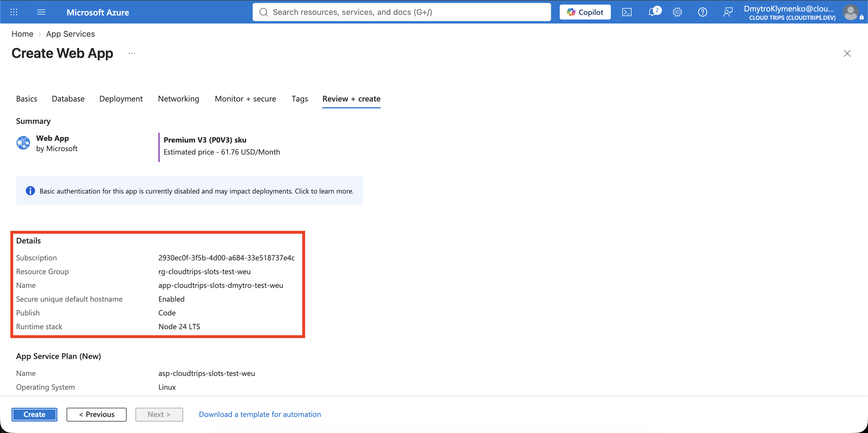Image resolution: width=868 pixels, height=433 pixels.
Task: Click plan name asp-cloudtrips-slots-test-weu
Action: point(207,373)
